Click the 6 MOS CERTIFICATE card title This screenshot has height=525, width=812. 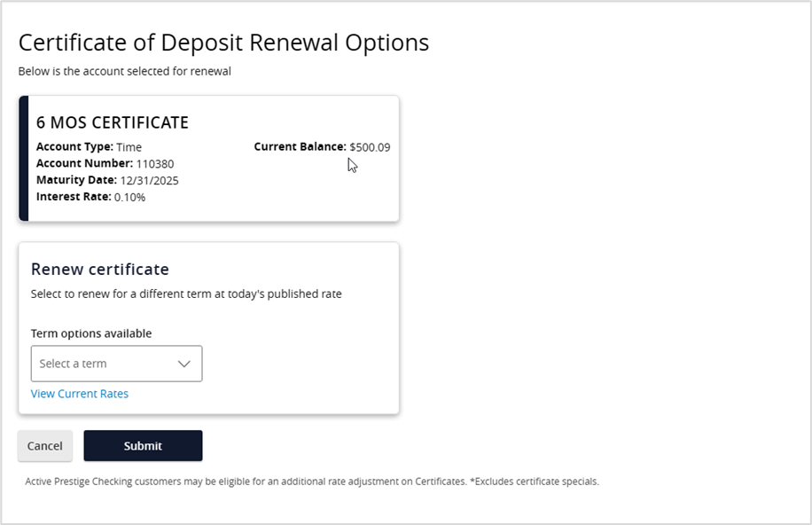(x=113, y=122)
